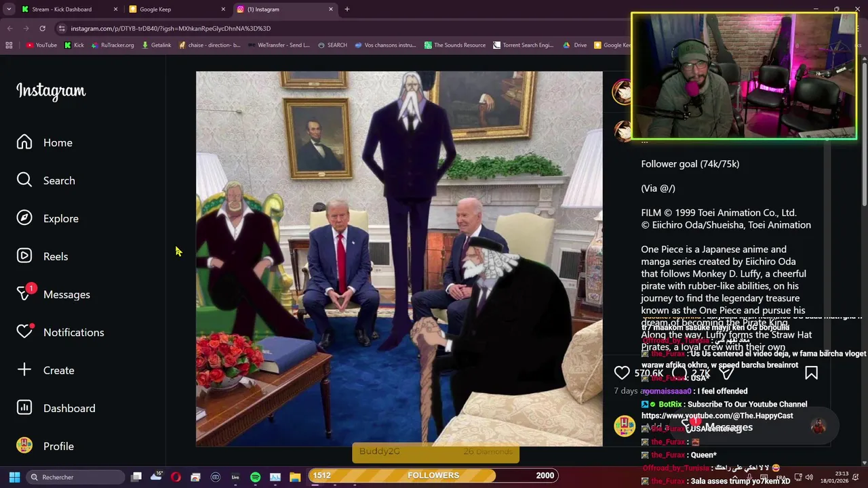Click the Reels label

[56, 256]
